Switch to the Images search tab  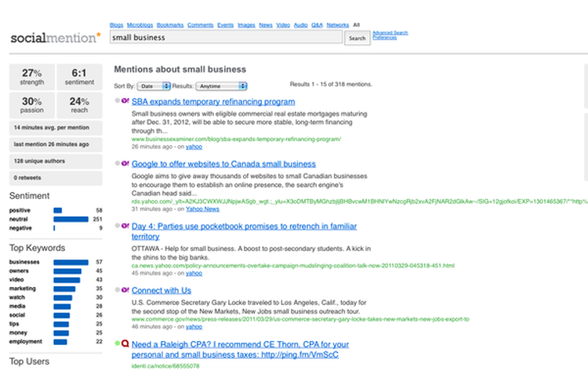point(246,25)
